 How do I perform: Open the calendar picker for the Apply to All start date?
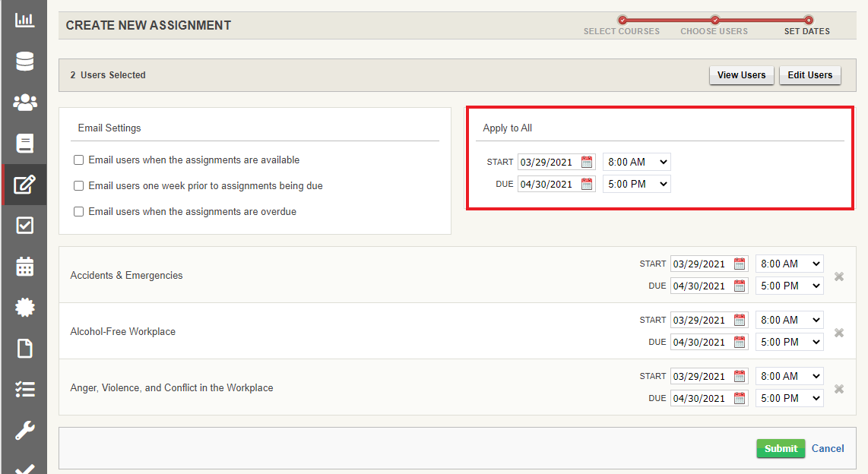pos(588,161)
